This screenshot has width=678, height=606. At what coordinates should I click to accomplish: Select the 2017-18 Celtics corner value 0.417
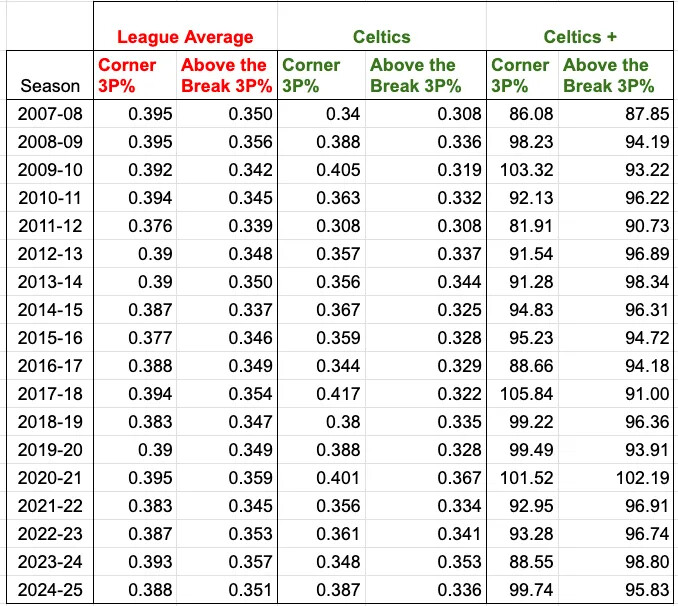click(x=321, y=394)
